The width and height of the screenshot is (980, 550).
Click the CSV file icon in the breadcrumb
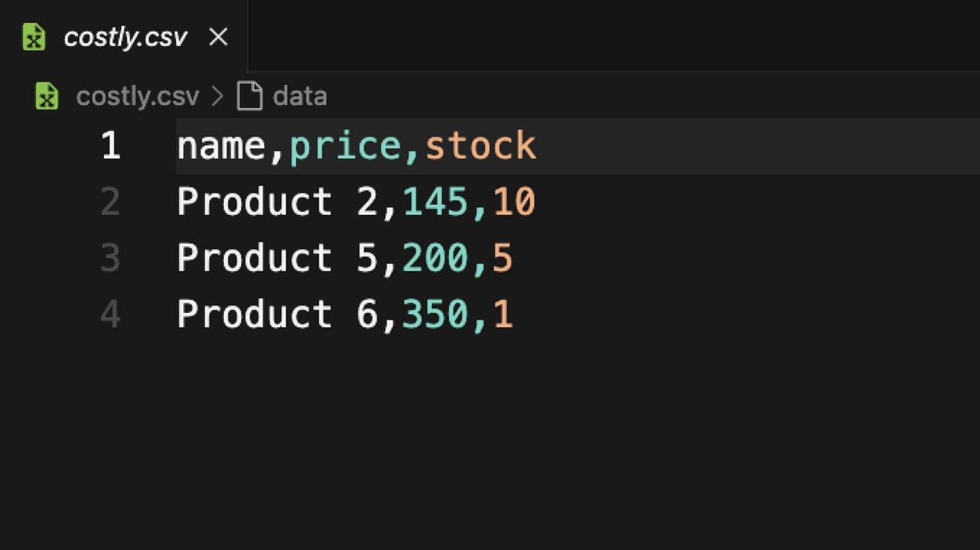point(47,96)
